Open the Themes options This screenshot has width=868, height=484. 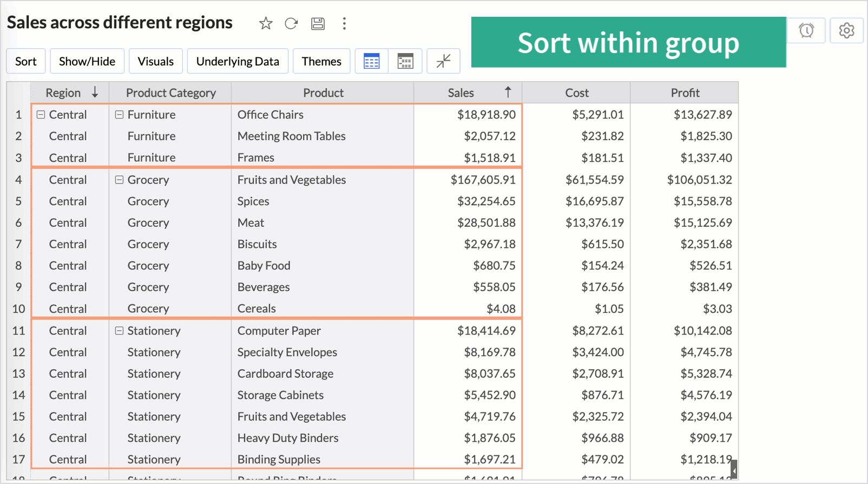coord(321,61)
